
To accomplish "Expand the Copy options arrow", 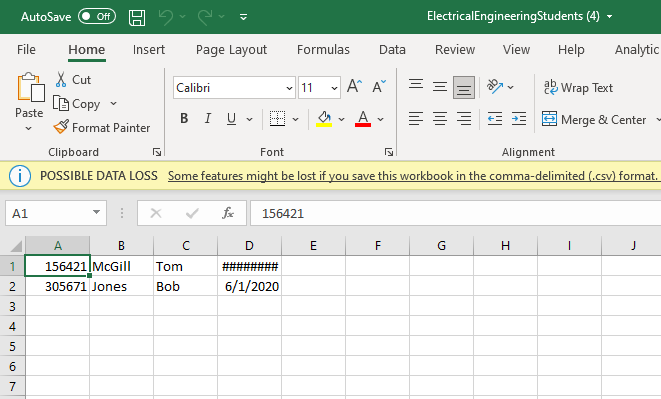I will pyautogui.click(x=113, y=103).
